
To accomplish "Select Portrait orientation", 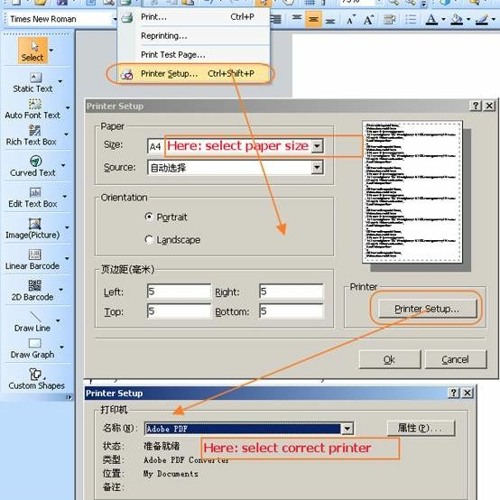I will click(x=167, y=217).
